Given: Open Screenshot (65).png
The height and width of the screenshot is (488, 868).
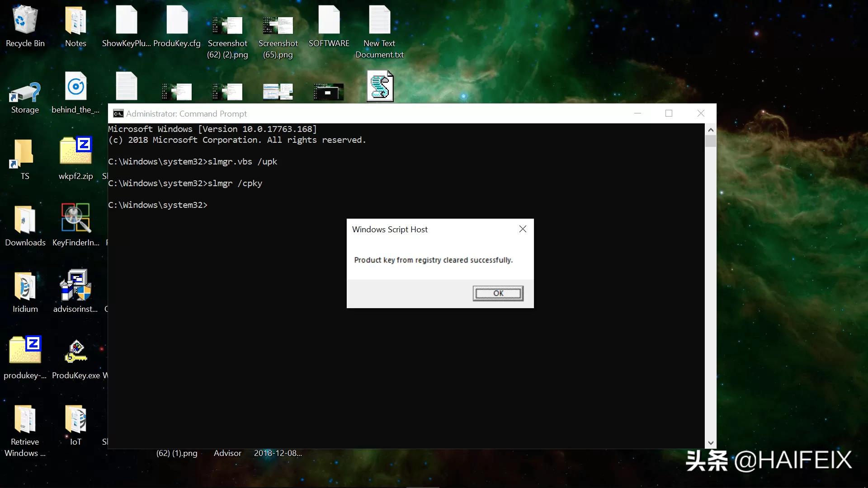Looking at the screenshot, I should point(278,25).
